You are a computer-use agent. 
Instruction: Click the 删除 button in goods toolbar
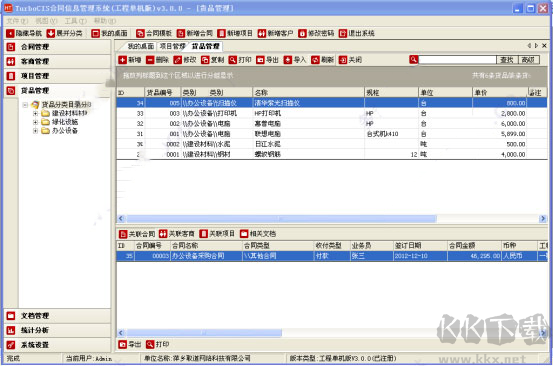pyautogui.click(x=158, y=60)
